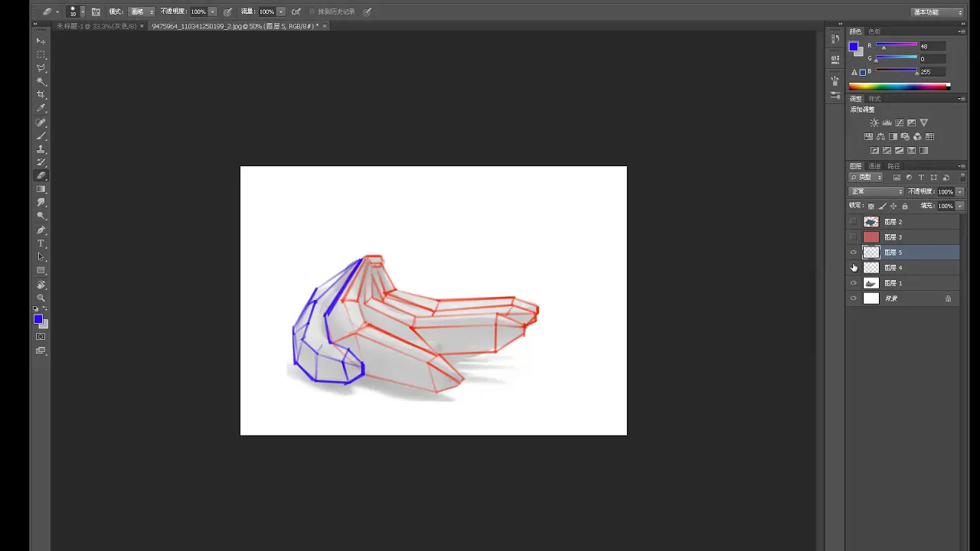Click the B value input field
980x551 pixels.
coord(933,71)
